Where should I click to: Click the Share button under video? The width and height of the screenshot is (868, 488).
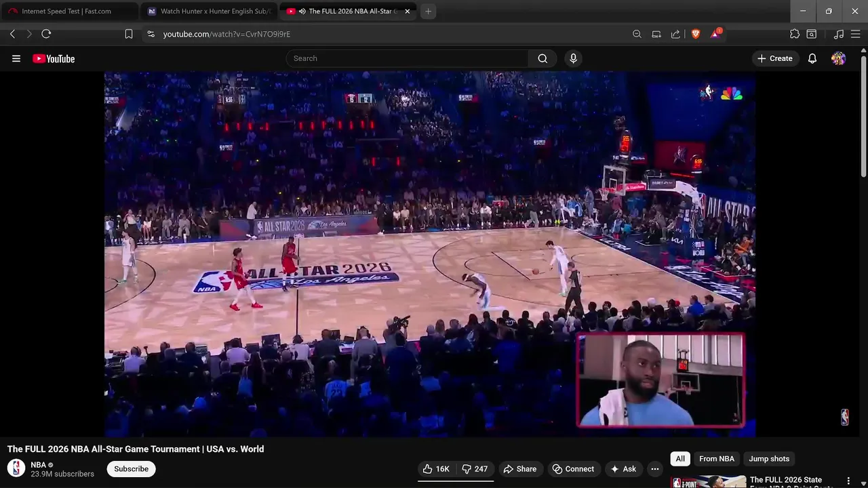pos(519,469)
